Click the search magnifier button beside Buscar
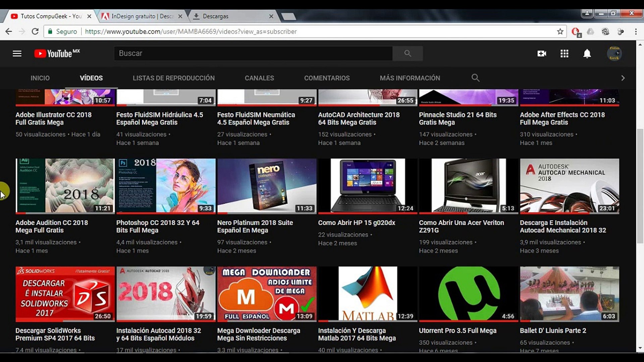Image resolution: width=644 pixels, height=362 pixels. (408, 53)
